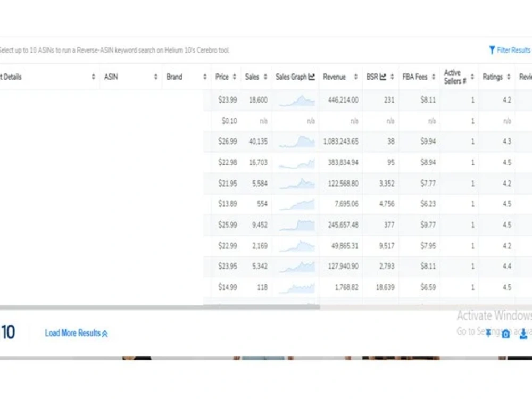Image resolution: width=532 pixels, height=399 pixels.
Task: Click revenue value 383,834.94
Action: [x=343, y=162]
